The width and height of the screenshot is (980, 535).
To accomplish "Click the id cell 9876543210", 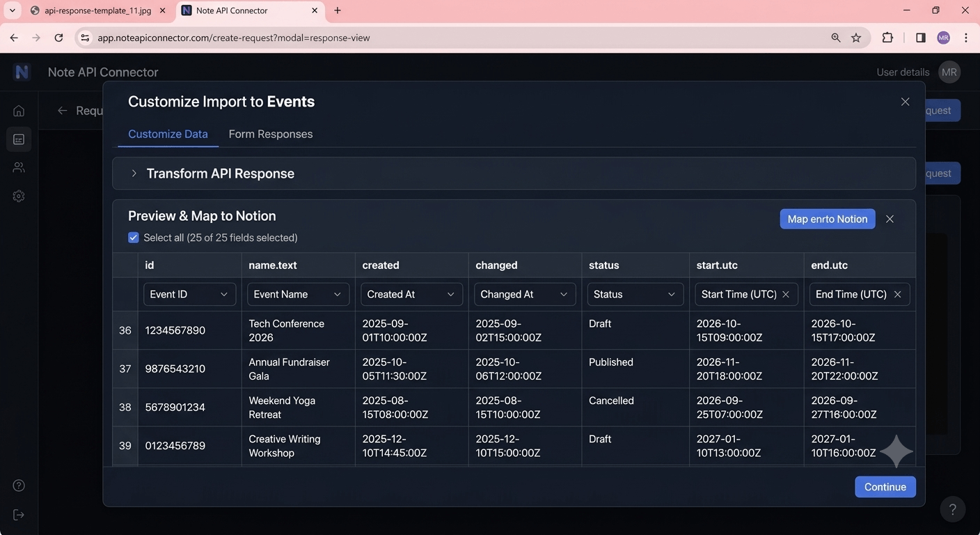I will [189, 369].
